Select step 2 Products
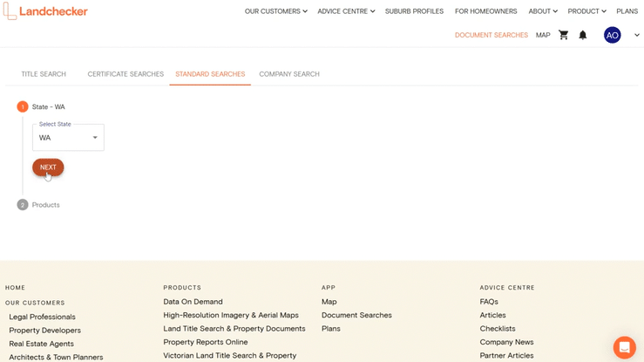Image resolution: width=644 pixels, height=362 pixels. click(x=38, y=205)
